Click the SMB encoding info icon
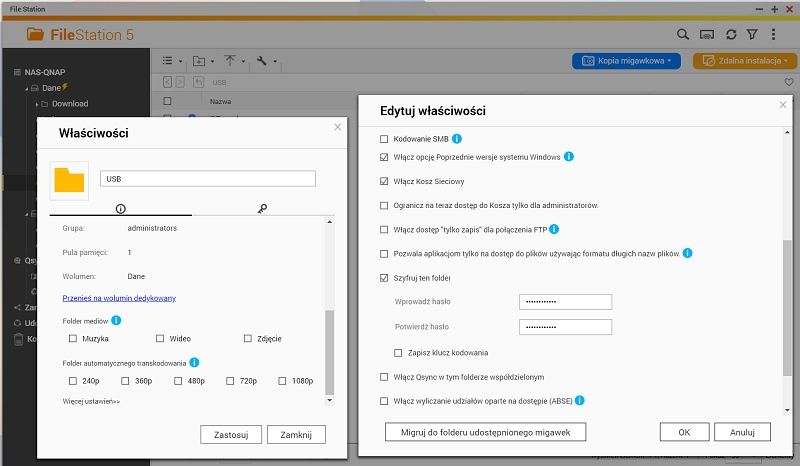 (457, 138)
